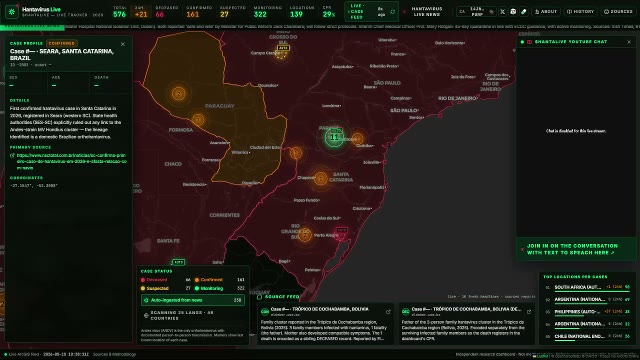Click the Suspected 27 counter in header
This screenshot has height=360, width=640.
click(x=232, y=12)
